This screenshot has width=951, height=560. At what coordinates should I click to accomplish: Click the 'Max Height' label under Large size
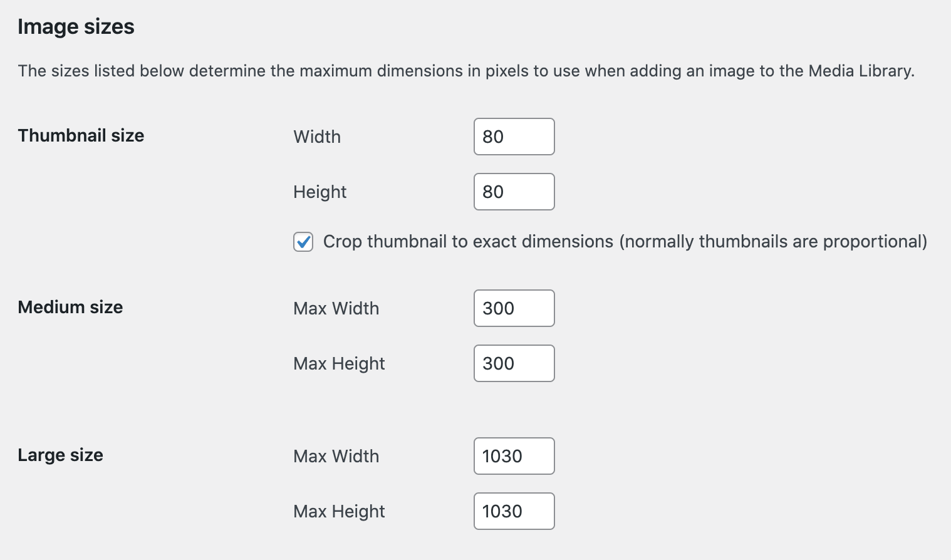pyautogui.click(x=339, y=511)
